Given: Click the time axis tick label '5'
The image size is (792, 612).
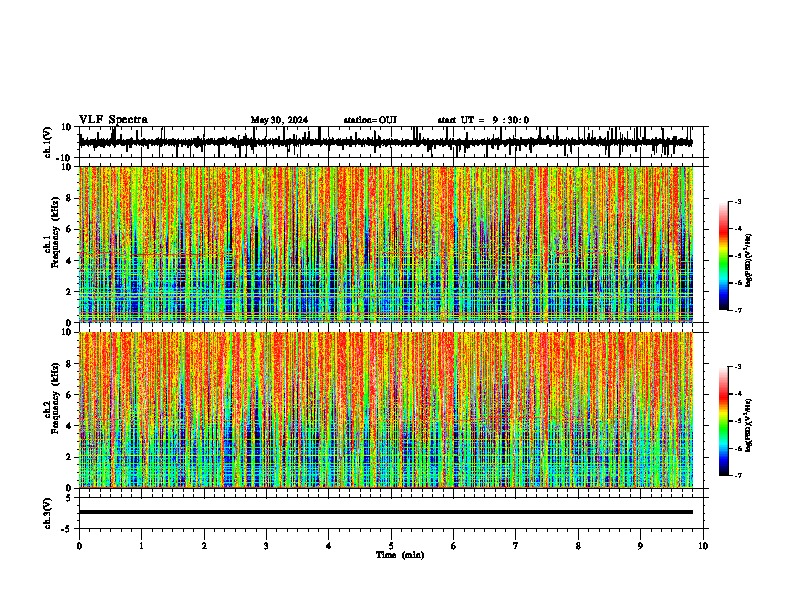Looking at the screenshot, I should click(x=391, y=546).
